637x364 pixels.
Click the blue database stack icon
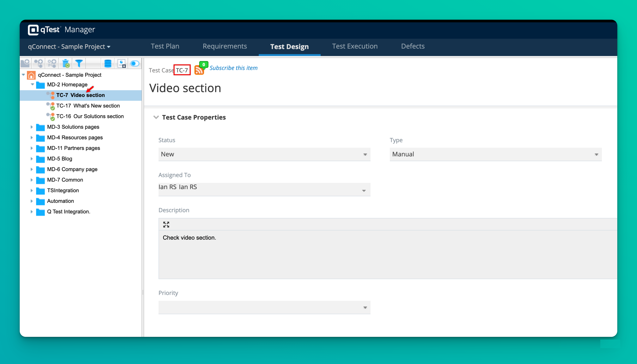pyautogui.click(x=108, y=63)
